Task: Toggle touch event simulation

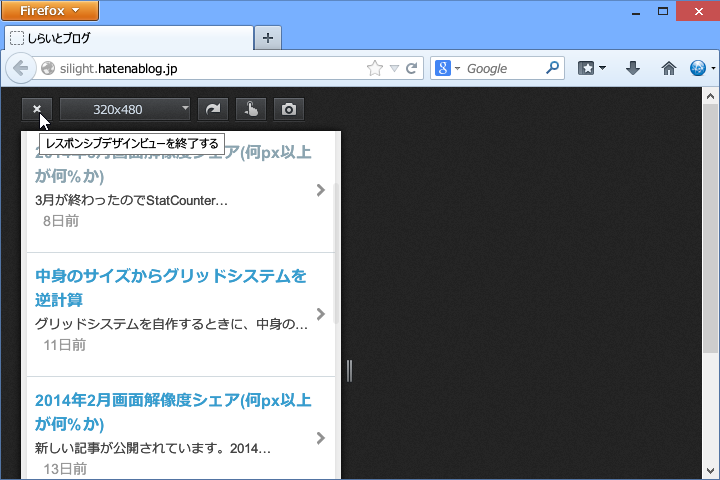Action: tap(251, 109)
